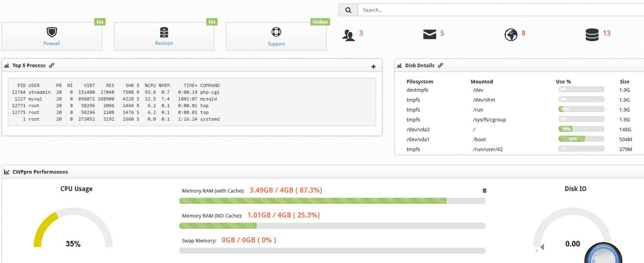644x263 pixels.
Task: Click the link icon beside Disk Details
Action: click(x=440, y=65)
